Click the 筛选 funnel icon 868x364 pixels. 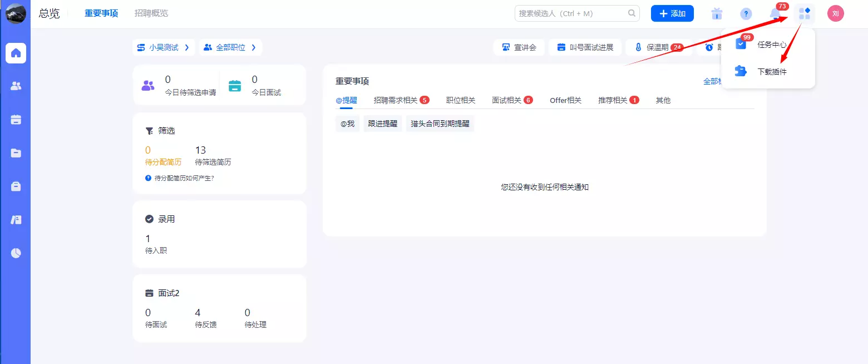[x=149, y=131]
